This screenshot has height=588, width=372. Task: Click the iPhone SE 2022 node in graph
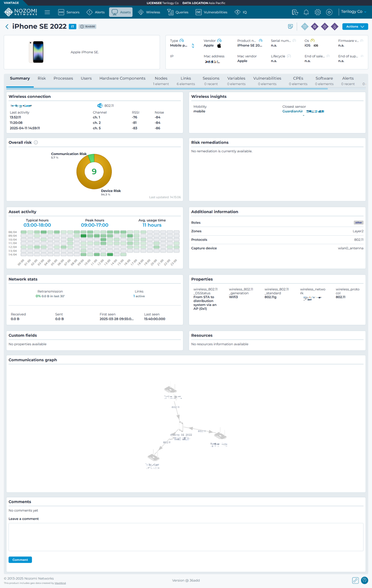[181, 427]
